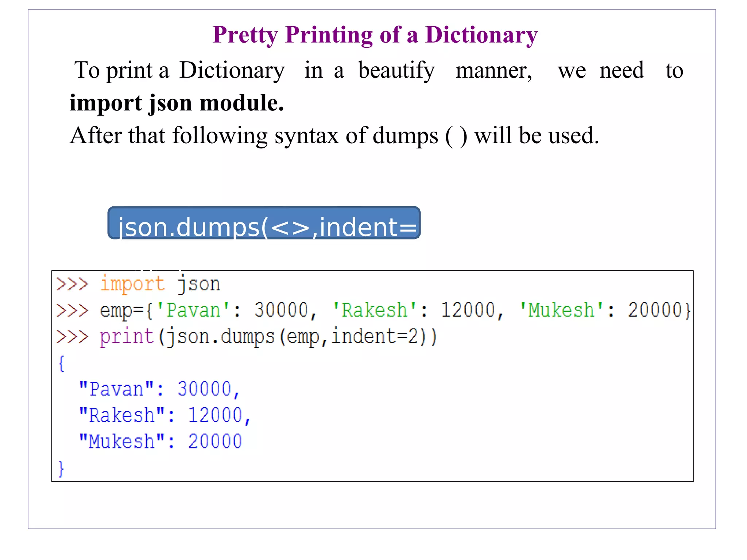Screen dimensions: 747x560
Task: Click the opening brace of the output
Action: coord(61,363)
